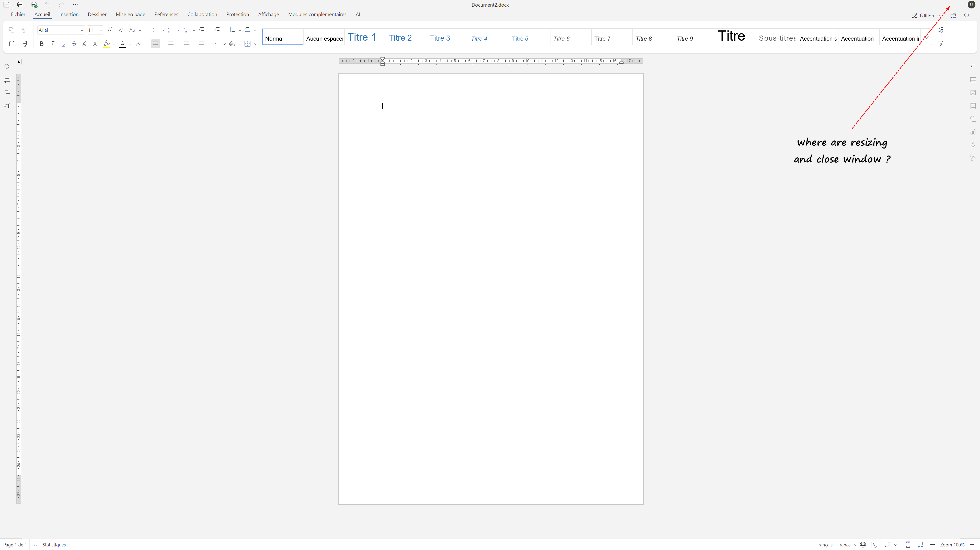Expand the font size 11 dropdown
980x550 pixels.
pyautogui.click(x=100, y=30)
